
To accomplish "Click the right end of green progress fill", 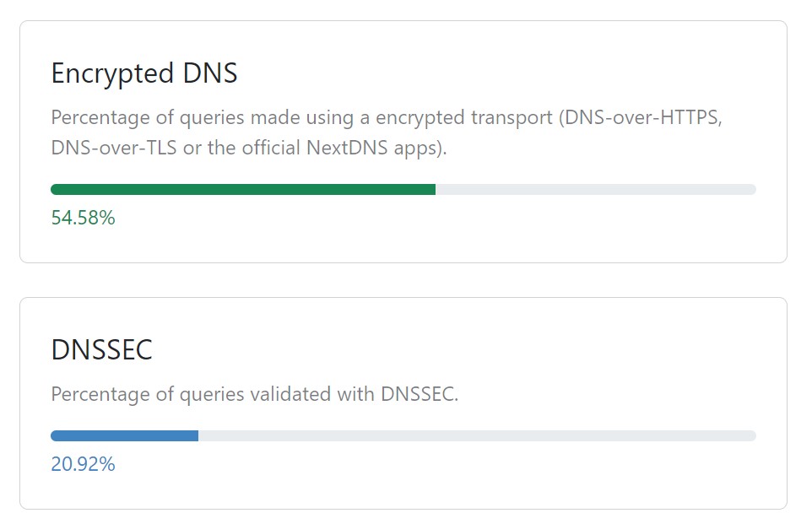I will (x=431, y=190).
